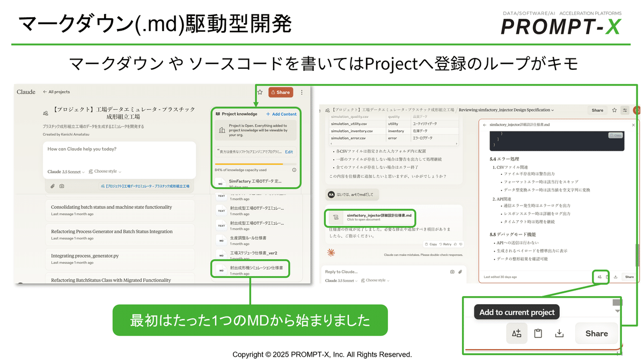Click the Claude logo in the project page
The width and height of the screenshot is (644, 361).
(x=26, y=92)
